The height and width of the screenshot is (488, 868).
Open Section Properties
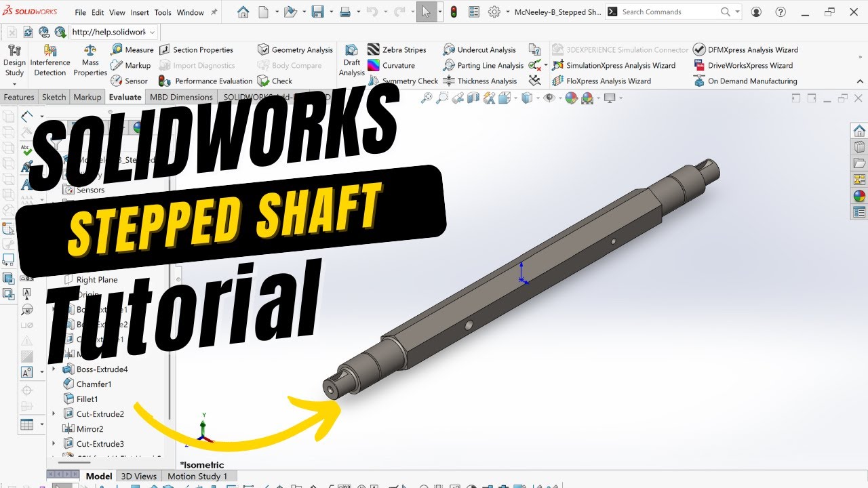[196, 49]
